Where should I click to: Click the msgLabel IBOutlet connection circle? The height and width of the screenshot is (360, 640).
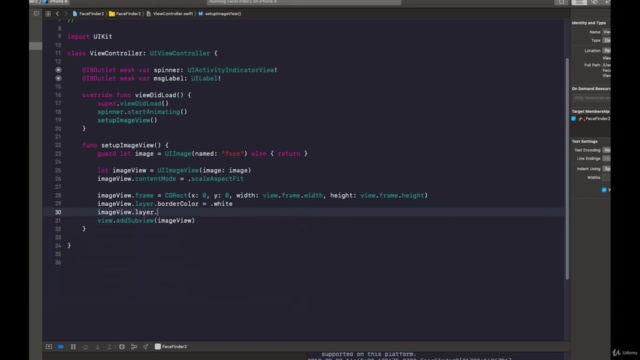coord(58,78)
